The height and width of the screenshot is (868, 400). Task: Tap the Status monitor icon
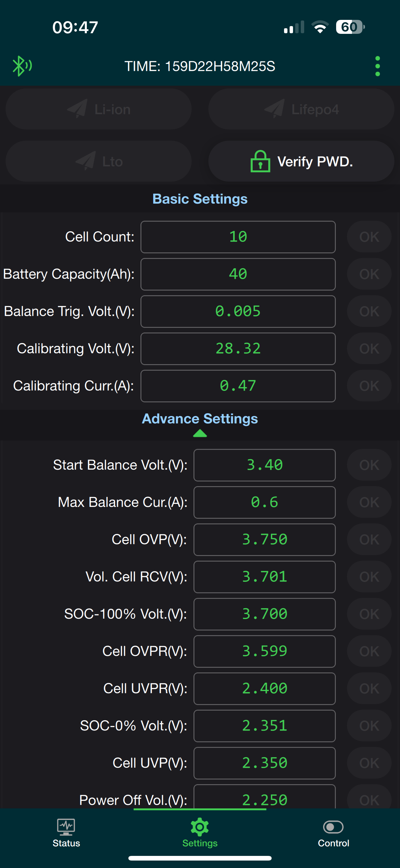tap(66, 826)
